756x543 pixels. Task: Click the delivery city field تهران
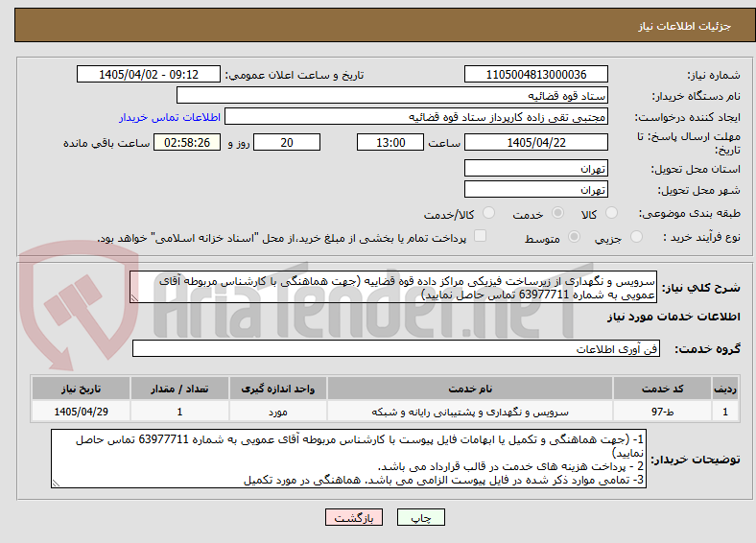coord(535,190)
